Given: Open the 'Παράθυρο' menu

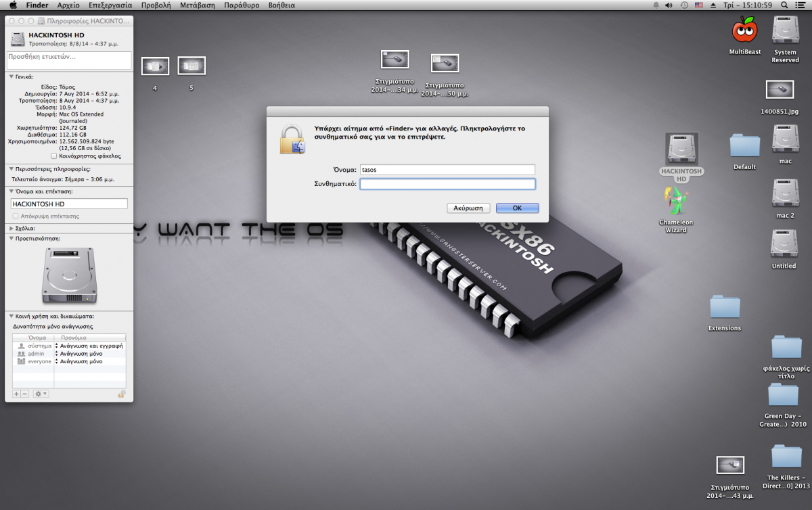Looking at the screenshot, I should pyautogui.click(x=242, y=5).
